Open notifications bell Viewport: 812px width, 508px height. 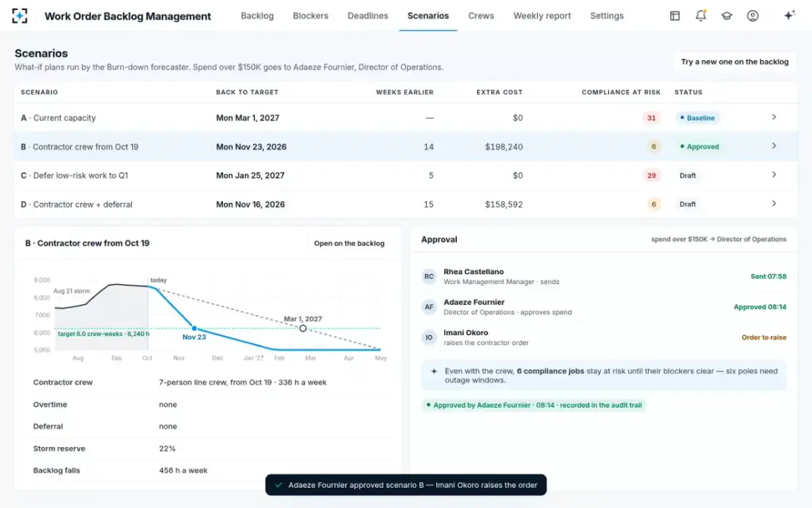pyautogui.click(x=701, y=16)
